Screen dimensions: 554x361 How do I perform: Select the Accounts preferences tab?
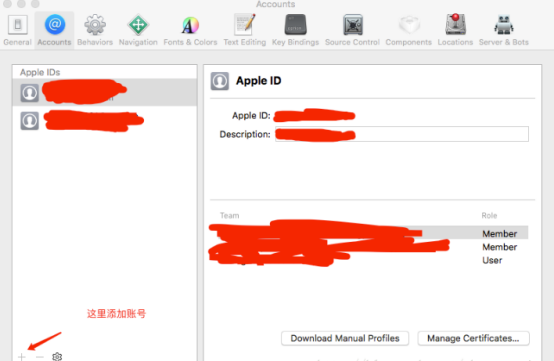(54, 30)
